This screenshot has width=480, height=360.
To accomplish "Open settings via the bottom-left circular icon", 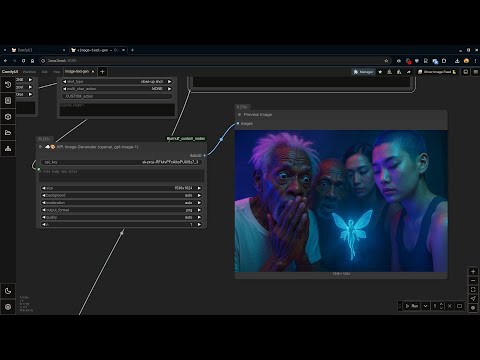I will pos(8,307).
